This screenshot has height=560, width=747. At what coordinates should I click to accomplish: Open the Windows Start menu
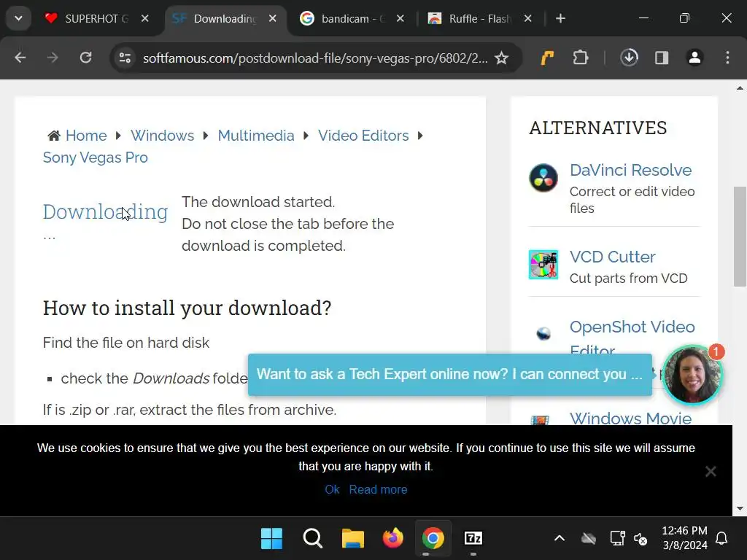[272, 539]
